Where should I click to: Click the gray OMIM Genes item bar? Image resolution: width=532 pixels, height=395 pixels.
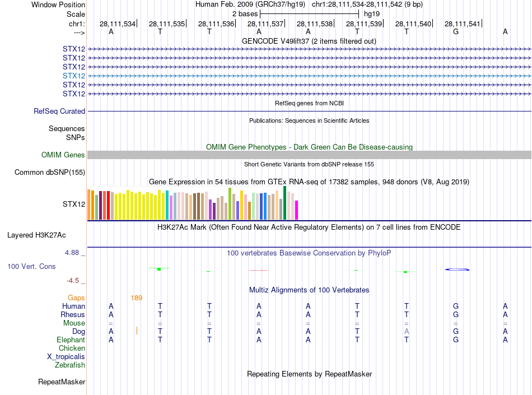[x=309, y=155]
